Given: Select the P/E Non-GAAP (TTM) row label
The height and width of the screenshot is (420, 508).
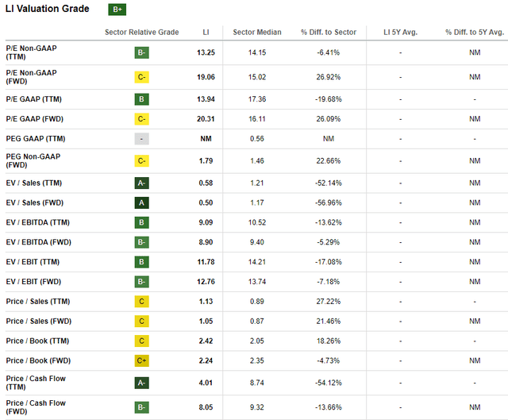Looking at the screenshot, I should (31, 52).
